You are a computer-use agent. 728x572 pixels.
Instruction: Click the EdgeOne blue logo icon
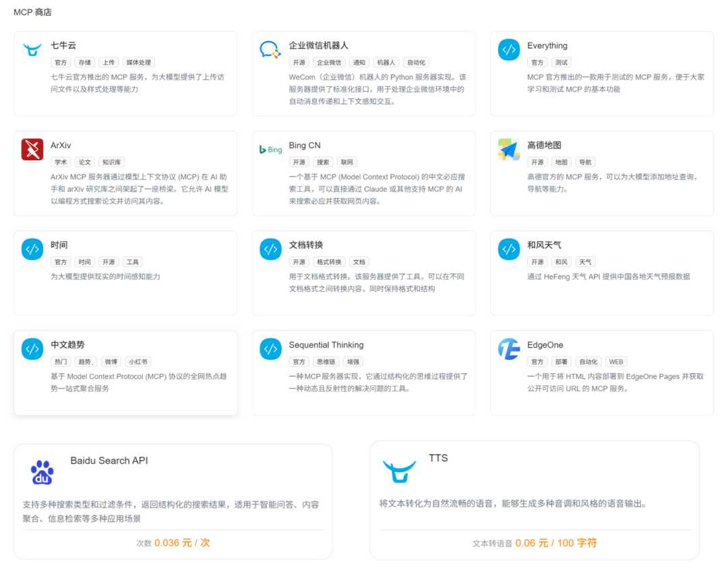point(509,349)
